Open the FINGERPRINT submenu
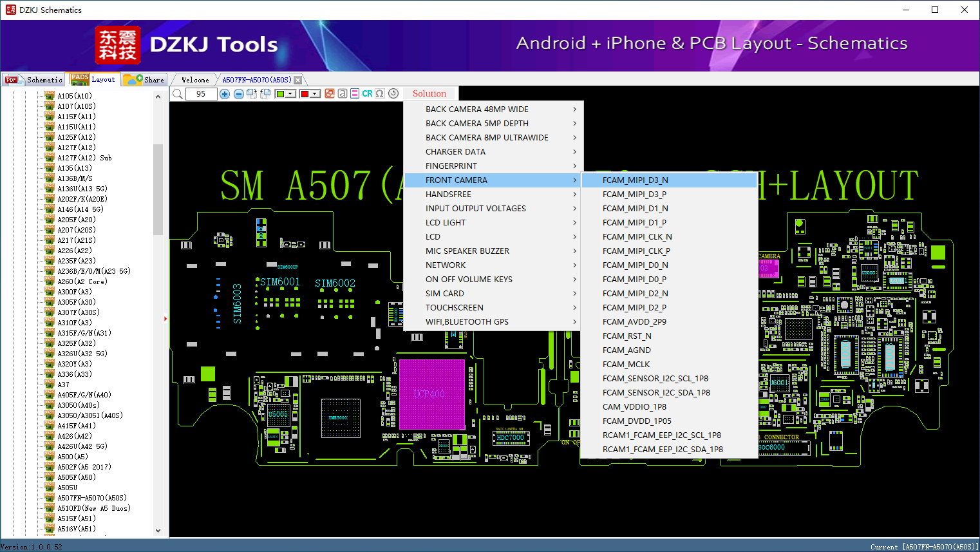Image resolution: width=980 pixels, height=552 pixels. tap(494, 166)
